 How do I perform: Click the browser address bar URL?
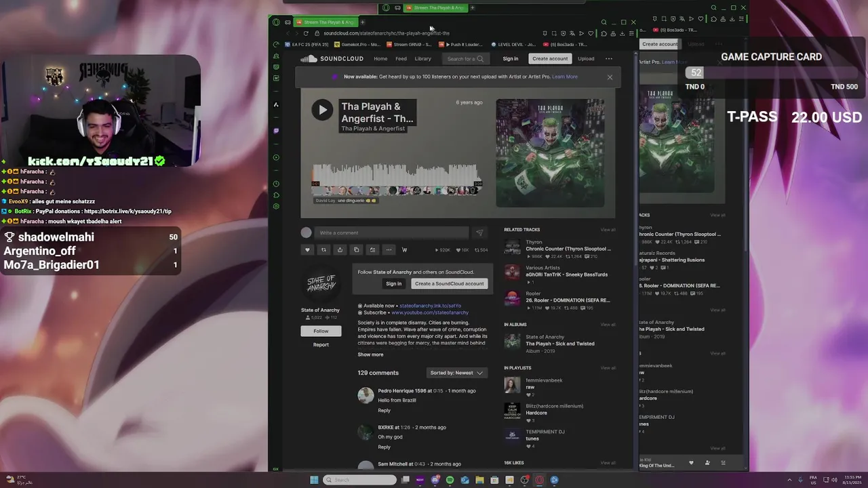point(387,33)
